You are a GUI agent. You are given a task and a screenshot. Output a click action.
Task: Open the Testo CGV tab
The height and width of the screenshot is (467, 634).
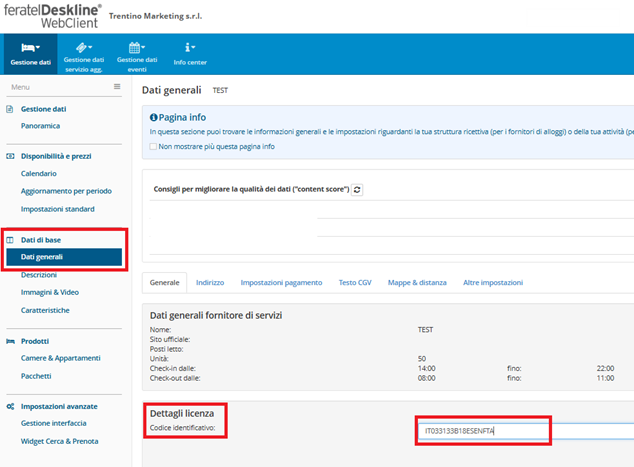pyautogui.click(x=355, y=283)
